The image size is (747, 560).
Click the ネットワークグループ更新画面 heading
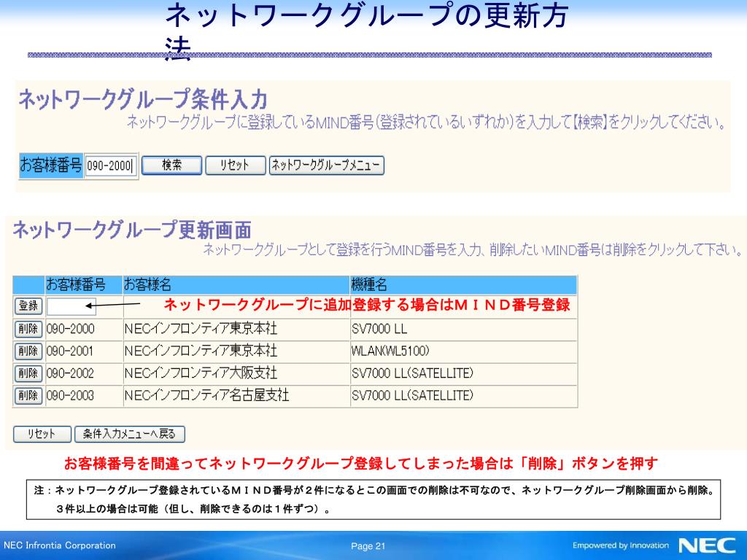pyautogui.click(x=132, y=230)
